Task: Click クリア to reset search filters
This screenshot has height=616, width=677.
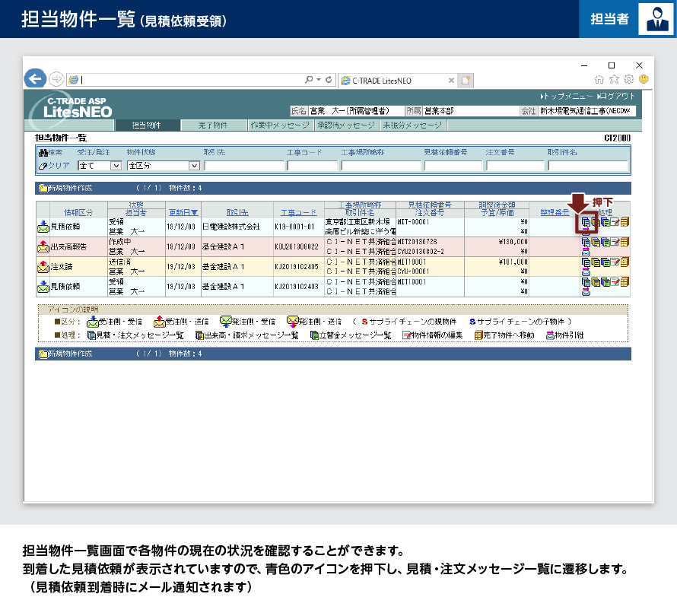Action: click(54, 165)
